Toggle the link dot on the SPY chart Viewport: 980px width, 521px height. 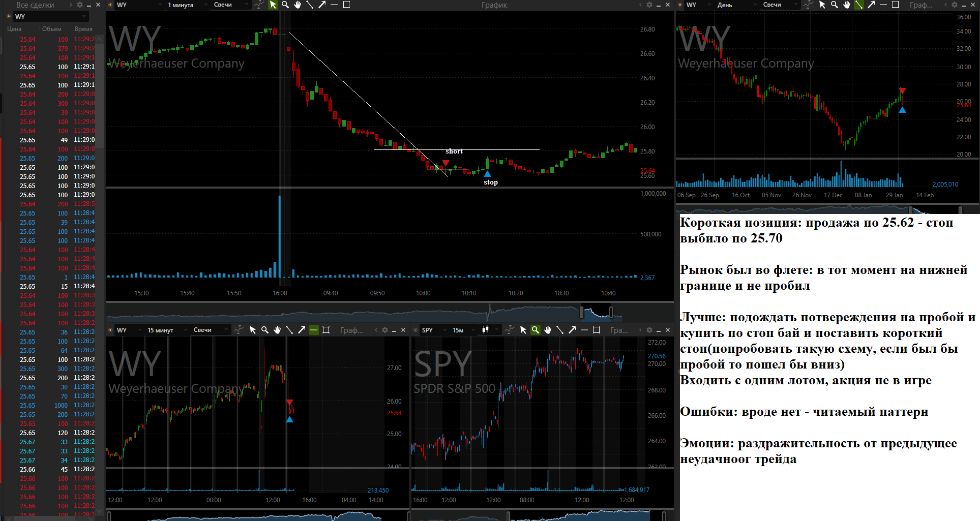click(415, 330)
